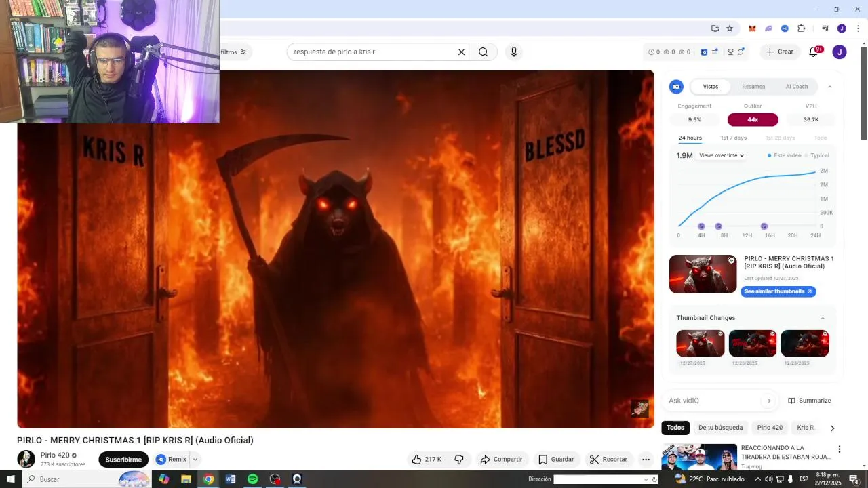Clear the YouTube search box text
Viewport: 868px width, 488px height.
click(461, 52)
